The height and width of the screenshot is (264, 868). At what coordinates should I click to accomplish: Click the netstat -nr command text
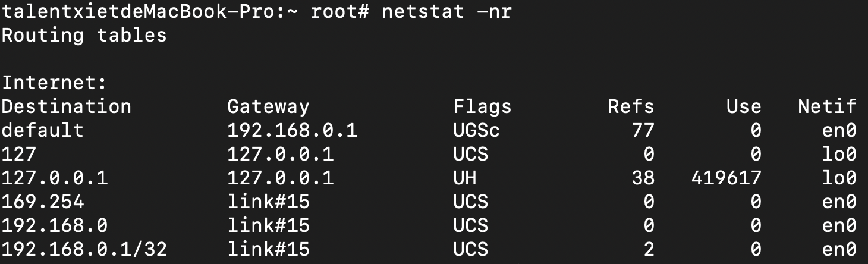point(447,12)
